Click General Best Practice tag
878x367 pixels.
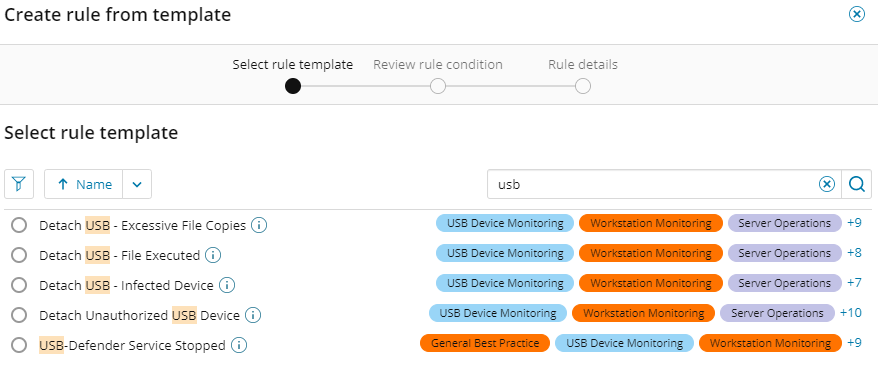tap(485, 343)
